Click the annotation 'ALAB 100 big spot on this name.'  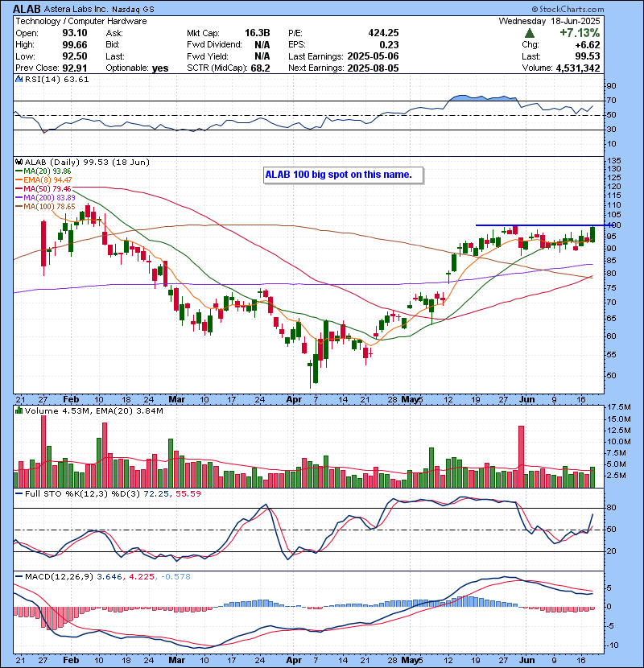(x=344, y=175)
